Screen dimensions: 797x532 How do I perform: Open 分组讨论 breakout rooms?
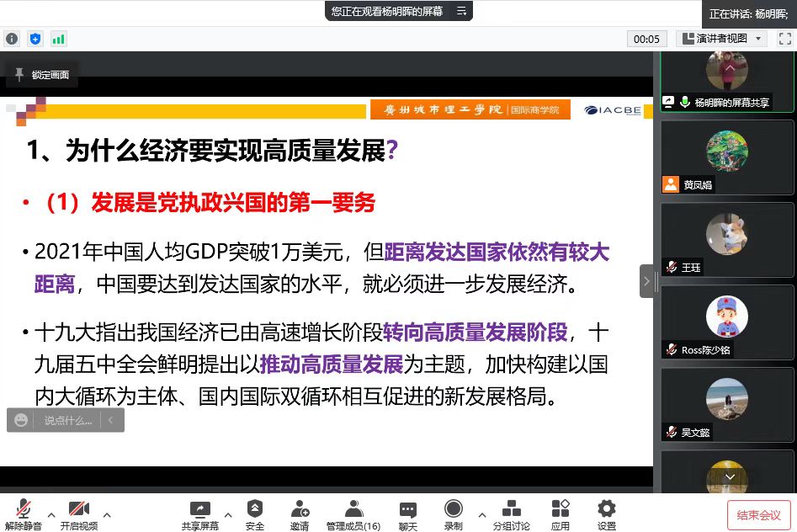point(511,513)
